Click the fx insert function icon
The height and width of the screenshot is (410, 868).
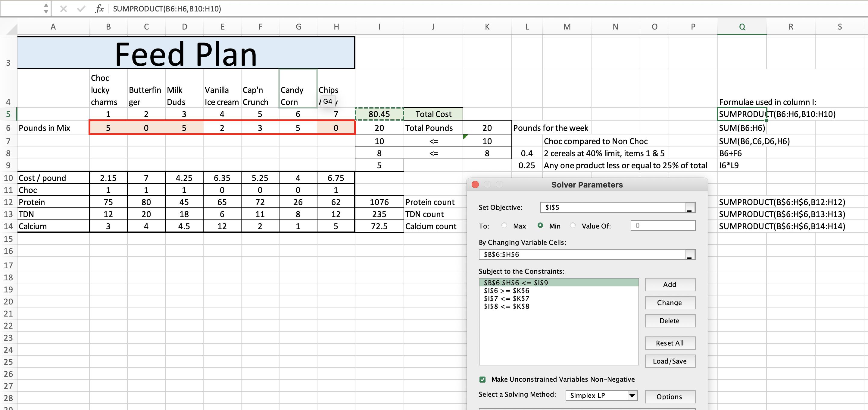pyautogui.click(x=99, y=9)
